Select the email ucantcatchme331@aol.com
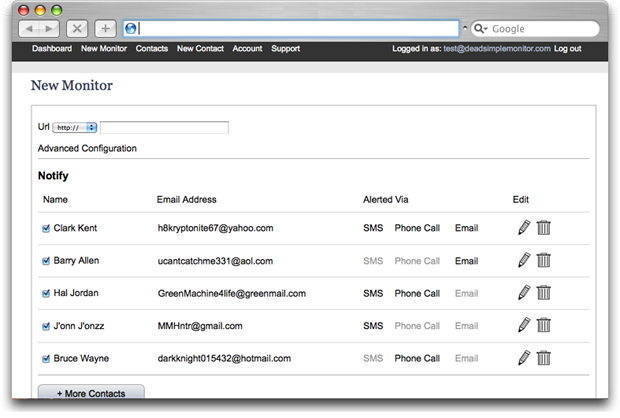The image size is (620, 418). pos(215,261)
